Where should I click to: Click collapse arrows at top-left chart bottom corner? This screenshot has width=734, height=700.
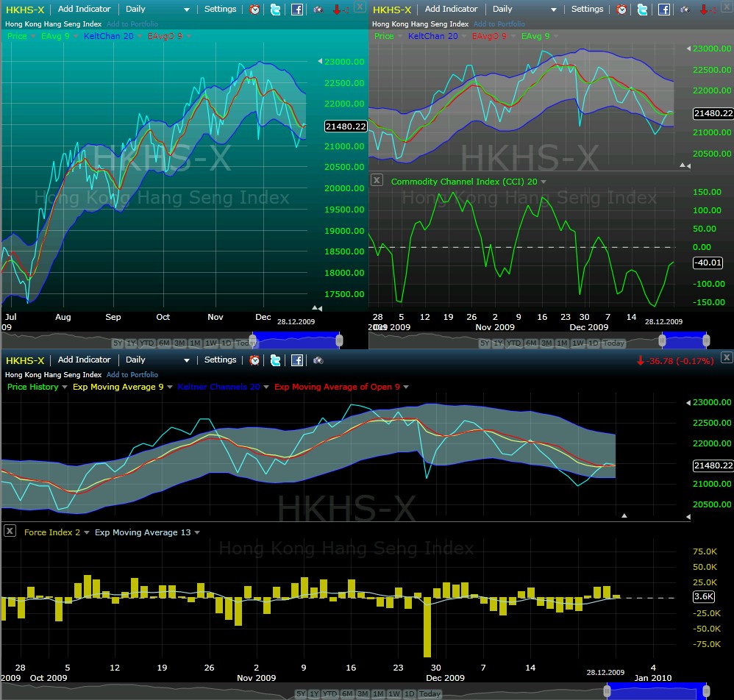tap(317, 308)
